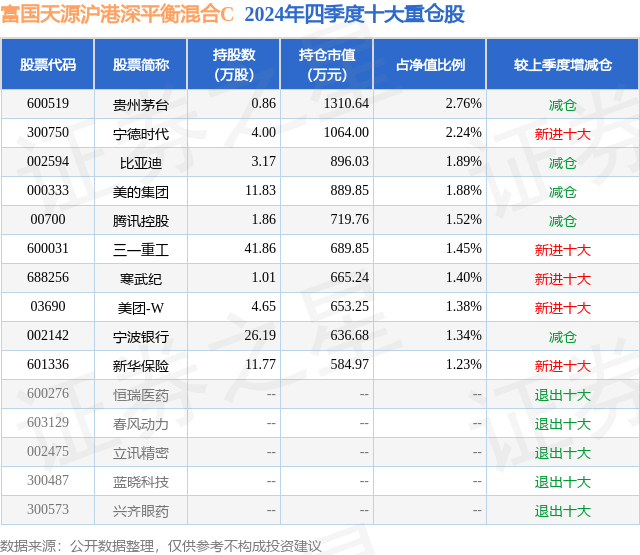Select stock code 000333
This screenshot has height=555, width=640.
[48, 191]
